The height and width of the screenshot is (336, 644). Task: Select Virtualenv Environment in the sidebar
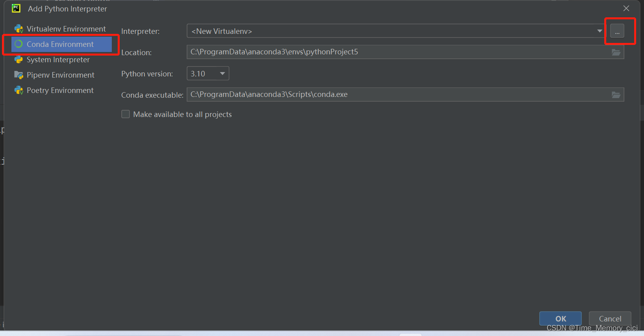tap(62, 29)
